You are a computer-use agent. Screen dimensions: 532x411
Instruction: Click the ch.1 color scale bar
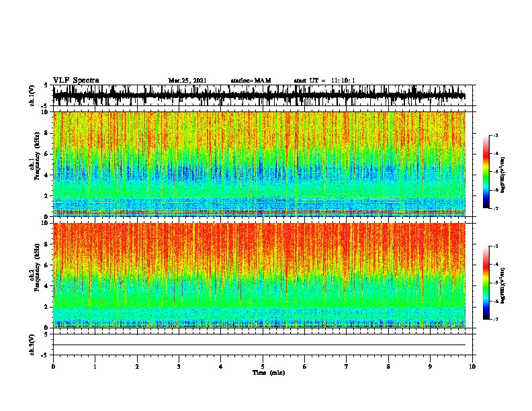(x=486, y=172)
